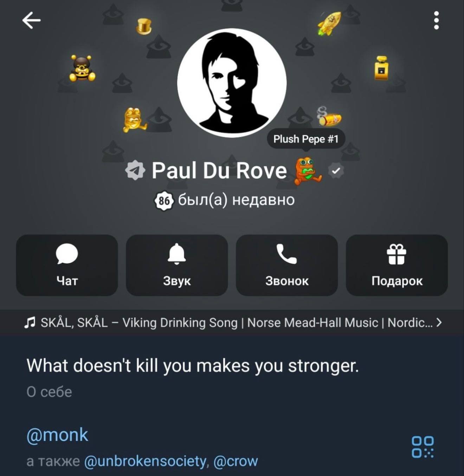
Task: Show the QR code for @monk
Action: (x=423, y=447)
